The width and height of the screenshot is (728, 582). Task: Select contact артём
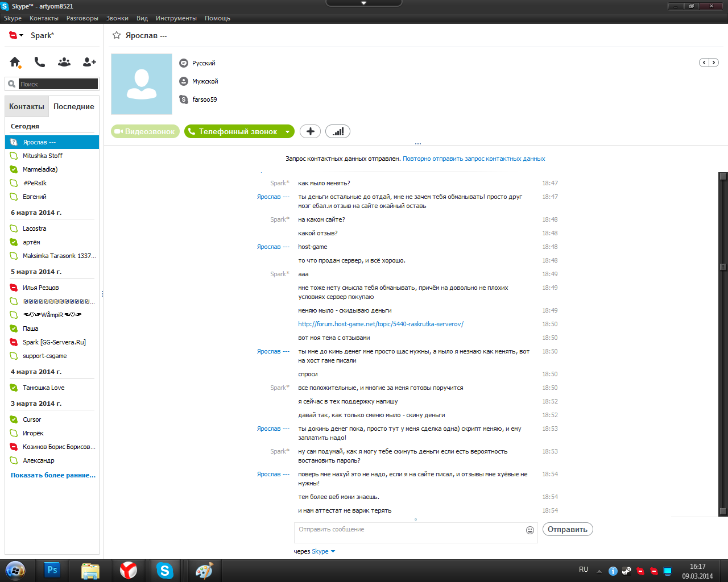click(52, 242)
